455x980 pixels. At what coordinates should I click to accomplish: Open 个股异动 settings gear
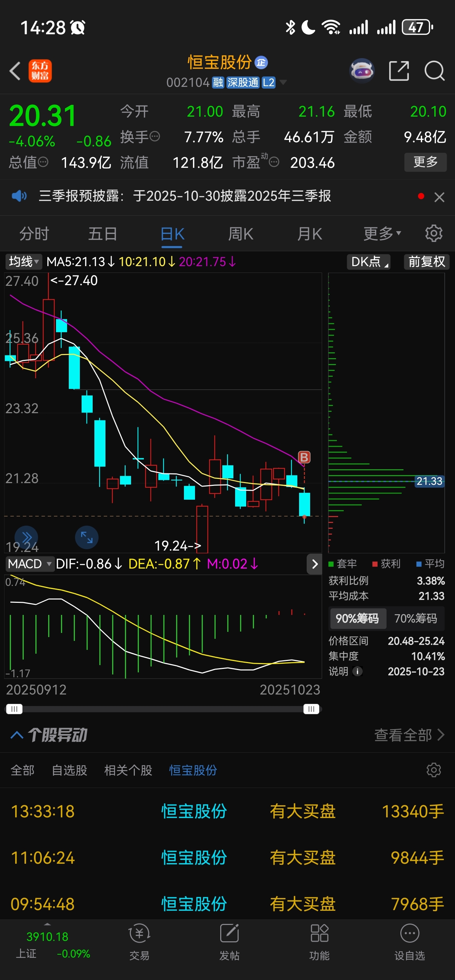click(x=434, y=770)
